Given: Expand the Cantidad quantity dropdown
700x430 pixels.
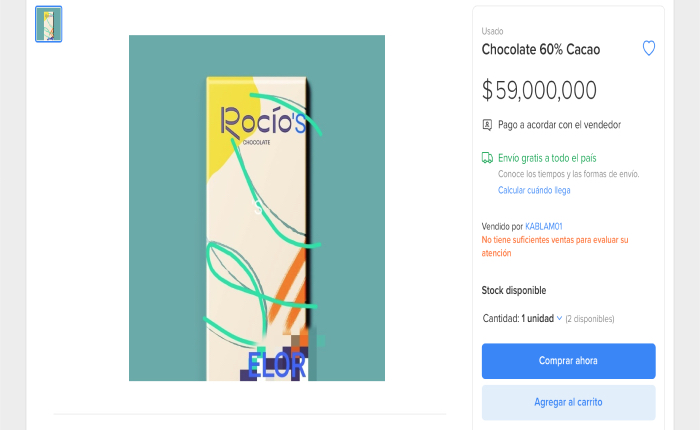Looking at the screenshot, I should click(x=522, y=318).
